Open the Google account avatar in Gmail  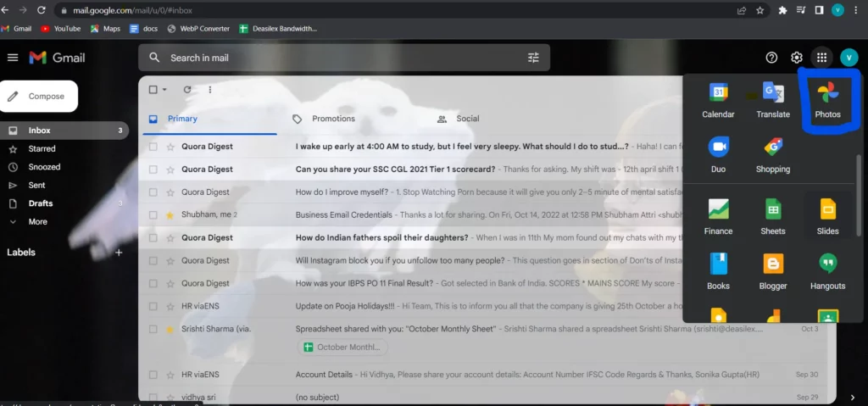[849, 58]
